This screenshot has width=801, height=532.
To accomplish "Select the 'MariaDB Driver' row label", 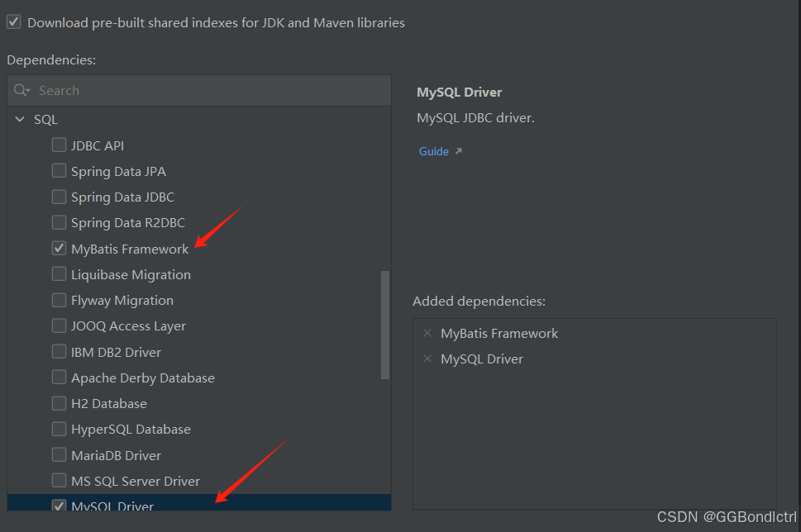I will click(116, 455).
